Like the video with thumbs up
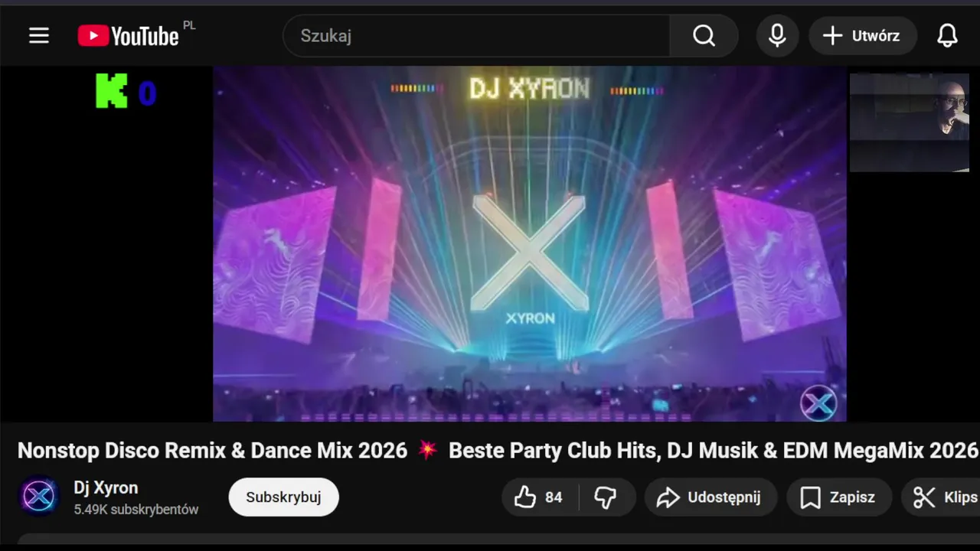This screenshot has width=980, height=551. click(x=540, y=497)
